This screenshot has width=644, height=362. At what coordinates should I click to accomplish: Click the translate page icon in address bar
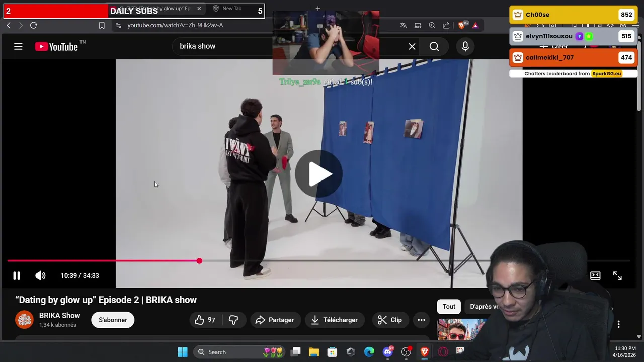tap(404, 25)
